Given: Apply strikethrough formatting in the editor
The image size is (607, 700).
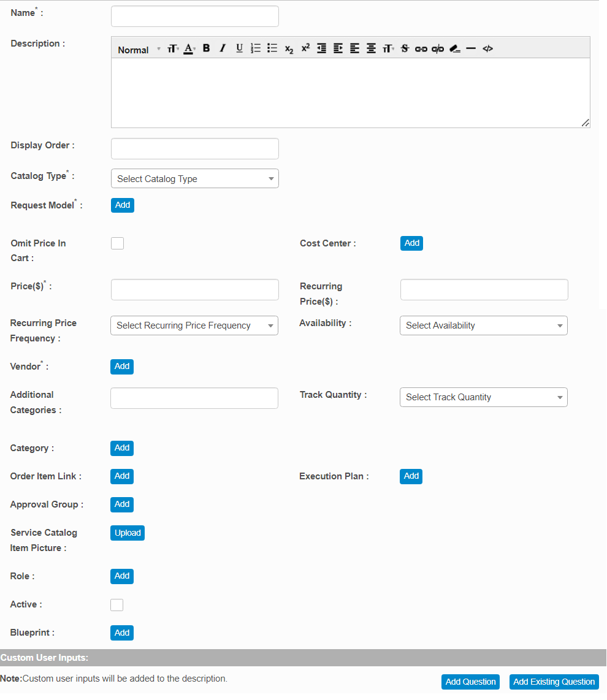Looking at the screenshot, I should (x=404, y=48).
